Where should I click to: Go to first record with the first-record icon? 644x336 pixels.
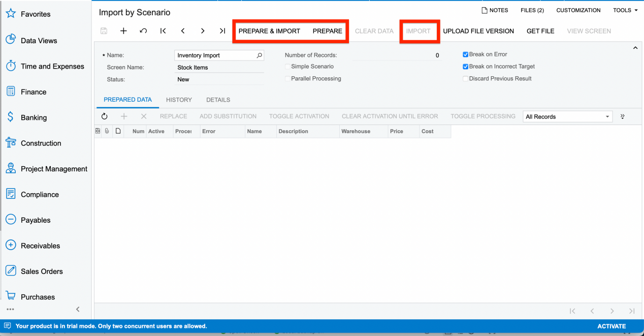pos(163,31)
